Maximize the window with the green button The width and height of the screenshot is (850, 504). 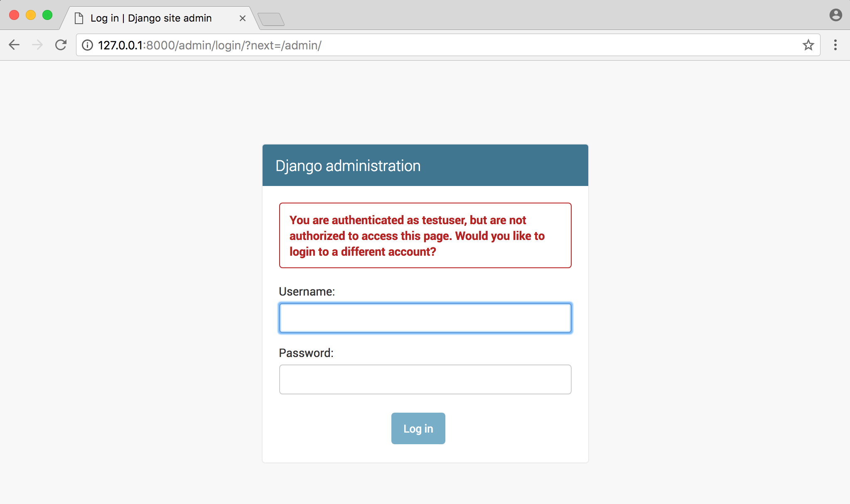pyautogui.click(x=47, y=15)
